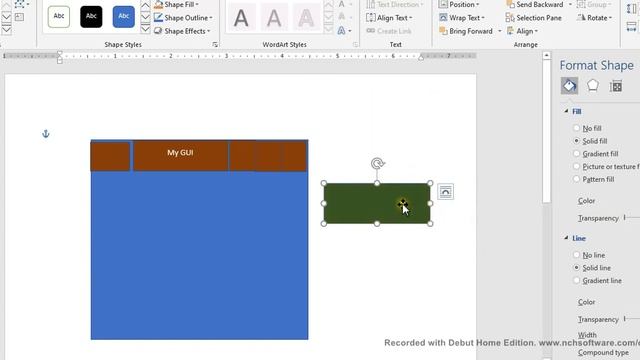
Task: Click Send Backward button
Action: (x=535, y=4)
